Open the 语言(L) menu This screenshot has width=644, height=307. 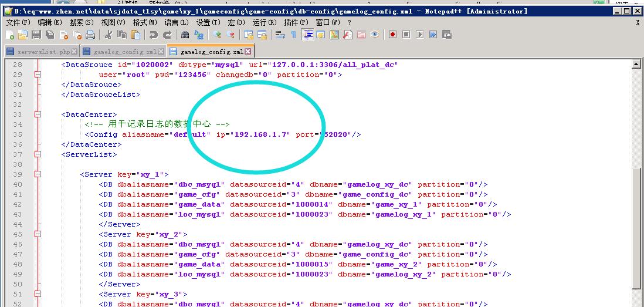click(x=176, y=22)
